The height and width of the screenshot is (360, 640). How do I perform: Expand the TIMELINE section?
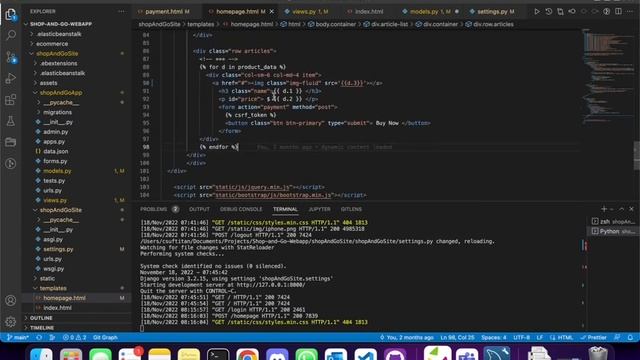[42, 328]
